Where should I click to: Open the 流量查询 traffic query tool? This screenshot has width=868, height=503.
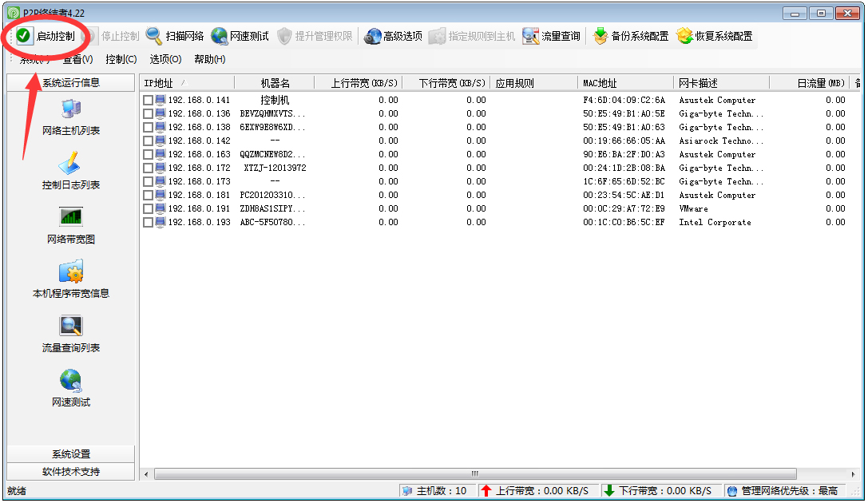pyautogui.click(x=550, y=35)
